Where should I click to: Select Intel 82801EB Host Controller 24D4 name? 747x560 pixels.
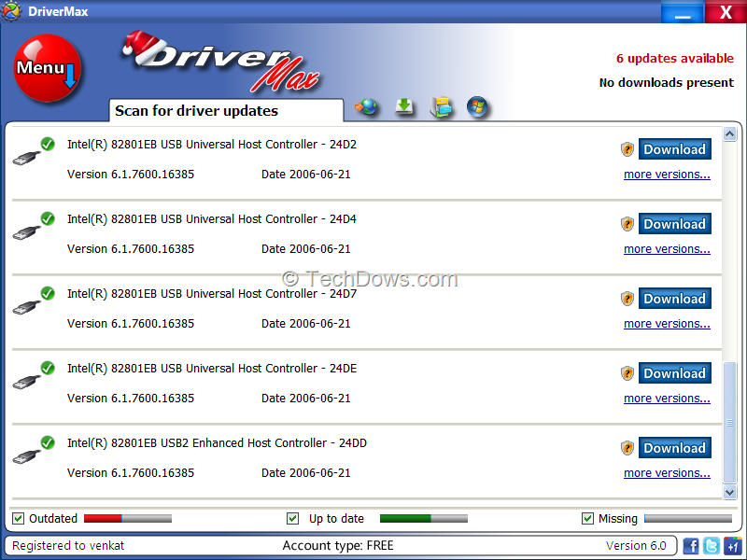pos(212,219)
